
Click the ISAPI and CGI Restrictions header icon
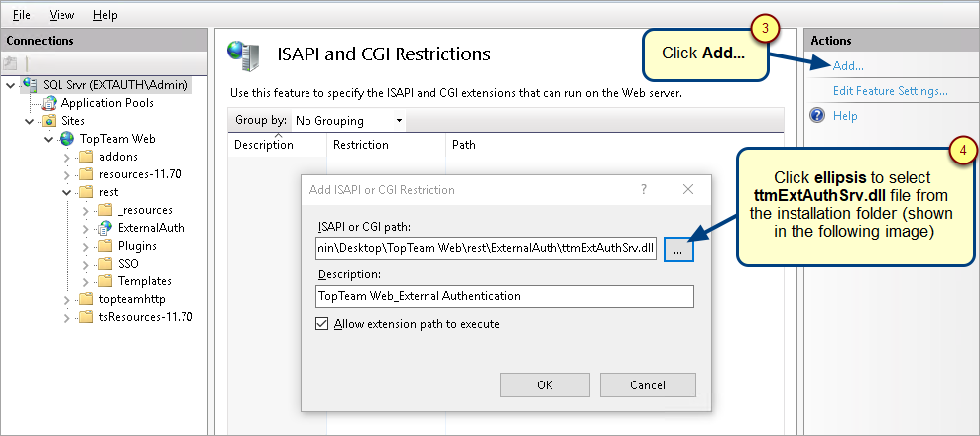[244, 55]
